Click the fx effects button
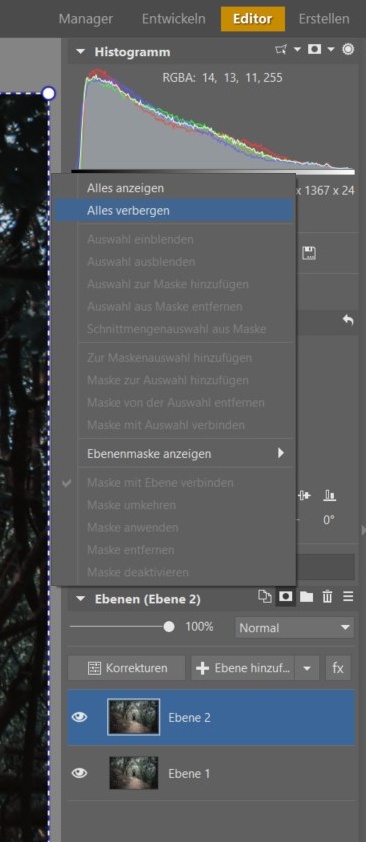366x842 pixels. 338,668
